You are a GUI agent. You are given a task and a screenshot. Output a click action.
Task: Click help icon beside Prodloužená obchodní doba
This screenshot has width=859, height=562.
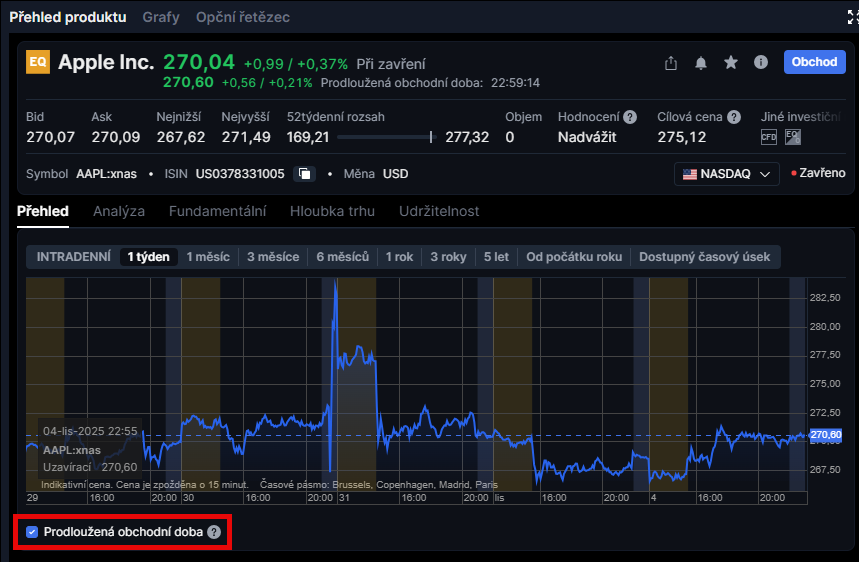(x=213, y=532)
